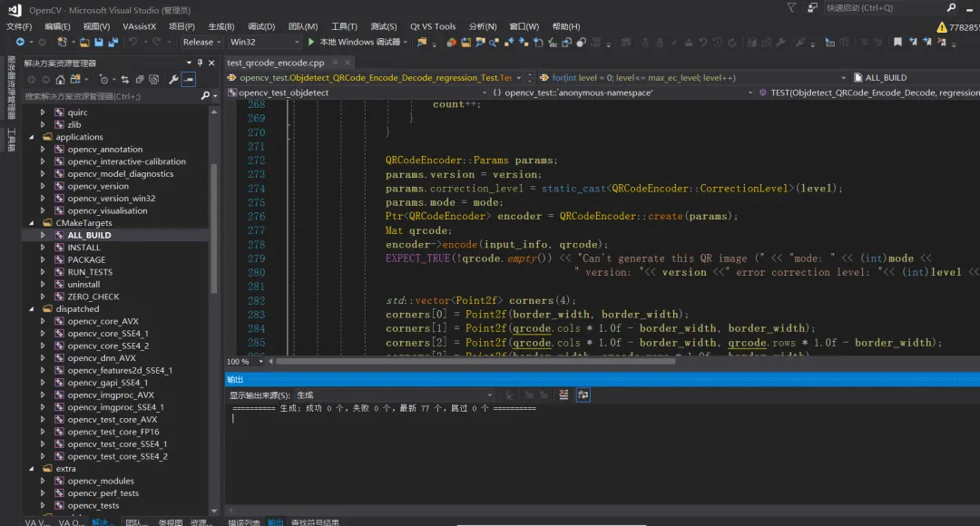The height and width of the screenshot is (526, 980).
Task: Switch to the test_qrcode_encode.cpp tab
Action: [275, 63]
